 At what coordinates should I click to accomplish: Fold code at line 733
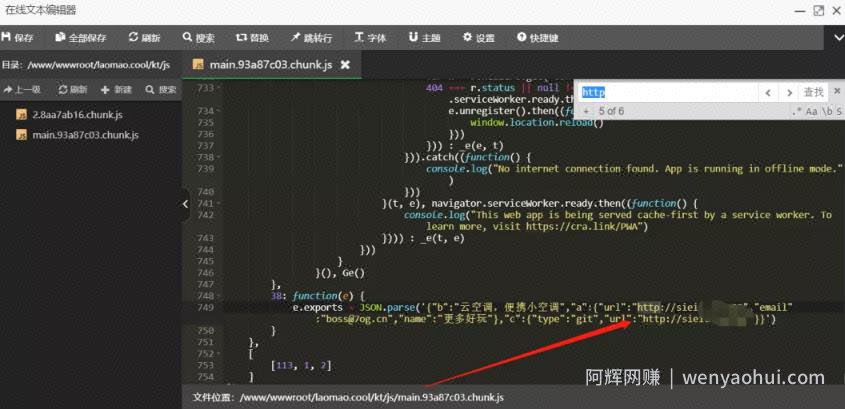point(218,88)
